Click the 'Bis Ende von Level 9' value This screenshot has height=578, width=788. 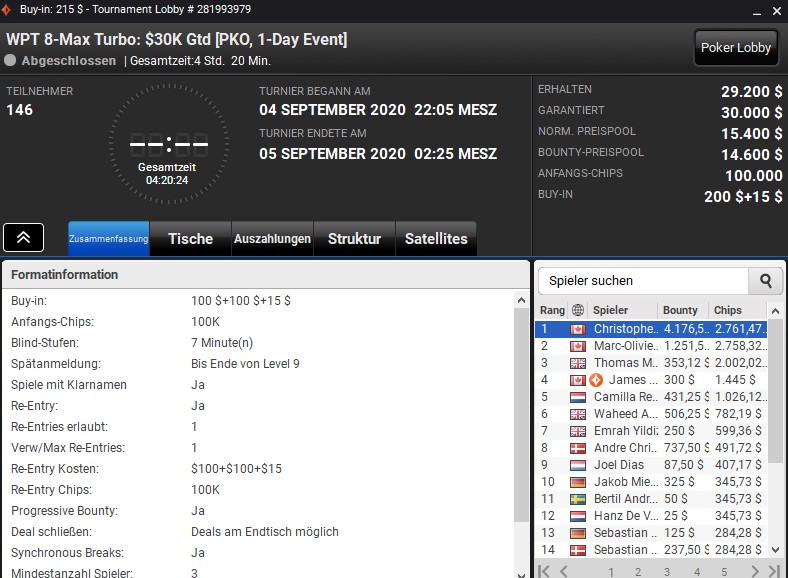[x=245, y=364]
